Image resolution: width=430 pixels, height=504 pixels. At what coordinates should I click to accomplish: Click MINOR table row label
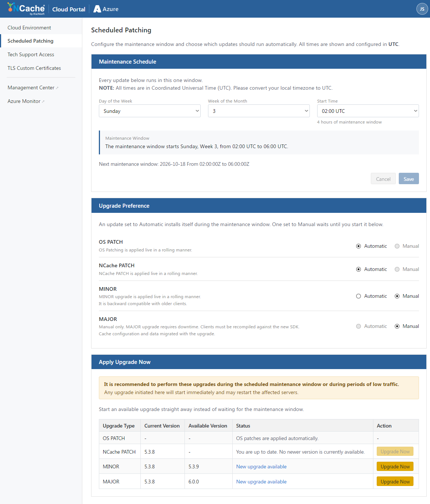coord(111,467)
